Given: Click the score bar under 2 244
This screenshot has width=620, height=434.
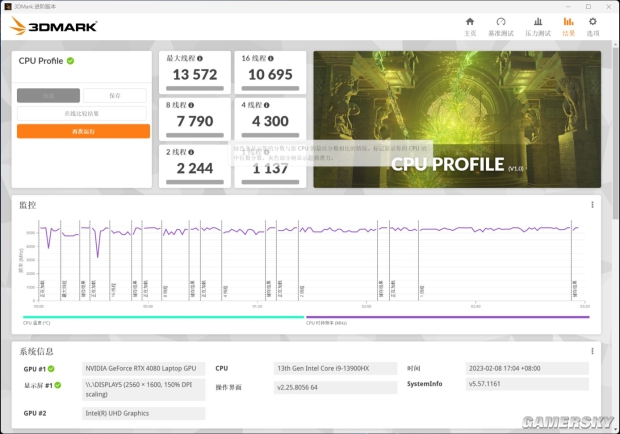Looking at the screenshot, I should click(x=195, y=182).
